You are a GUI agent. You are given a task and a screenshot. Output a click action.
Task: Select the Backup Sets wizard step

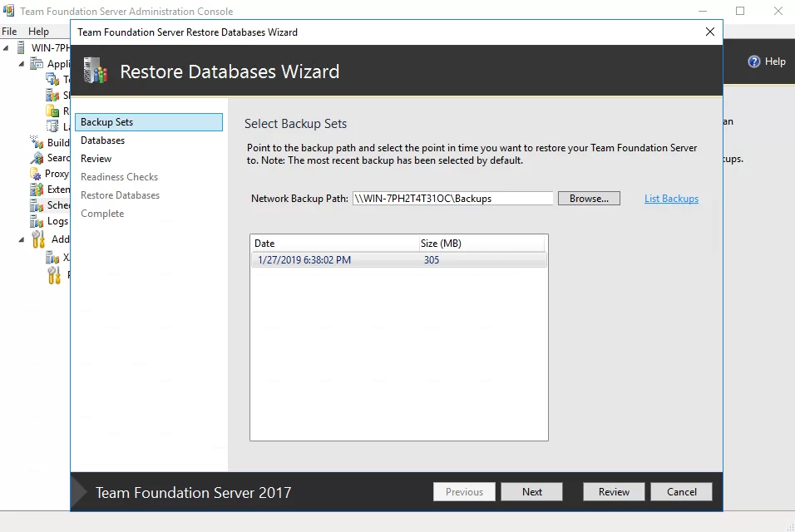[x=149, y=122]
